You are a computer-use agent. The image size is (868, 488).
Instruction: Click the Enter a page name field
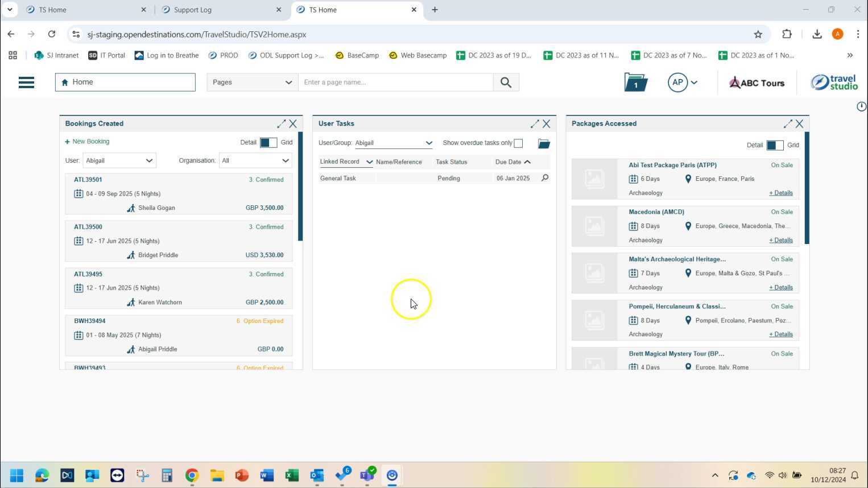pyautogui.click(x=395, y=82)
